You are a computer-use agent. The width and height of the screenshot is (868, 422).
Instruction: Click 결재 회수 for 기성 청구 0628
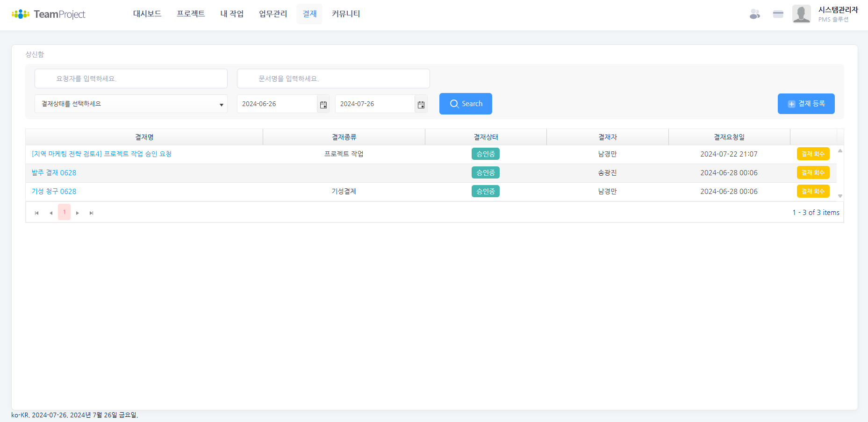pos(813,192)
